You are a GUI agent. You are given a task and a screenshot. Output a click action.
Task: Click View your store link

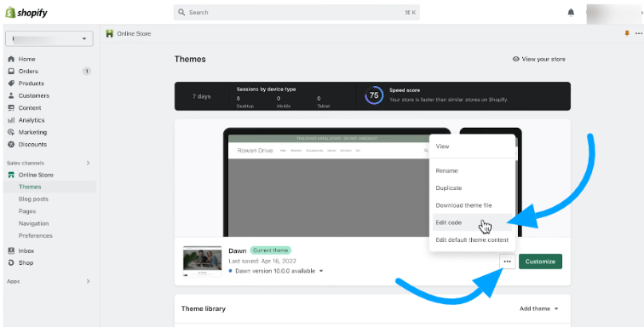(x=539, y=59)
